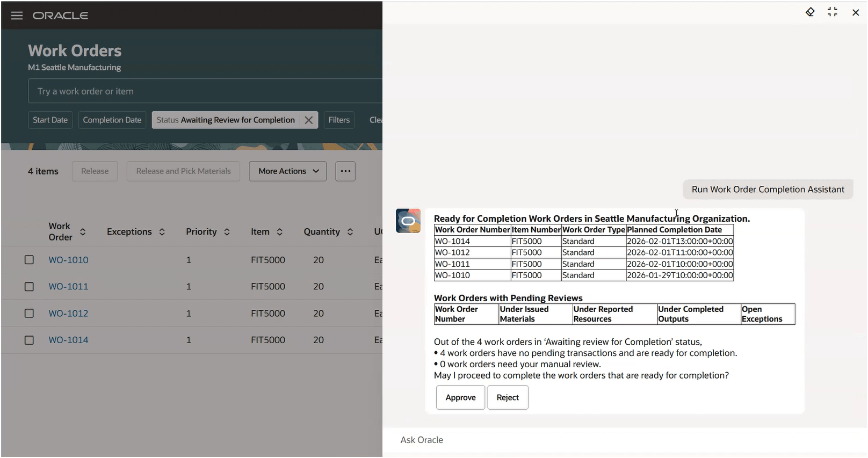Close the Oracle assistant panel
This screenshot has height=458, width=868.
point(856,12)
